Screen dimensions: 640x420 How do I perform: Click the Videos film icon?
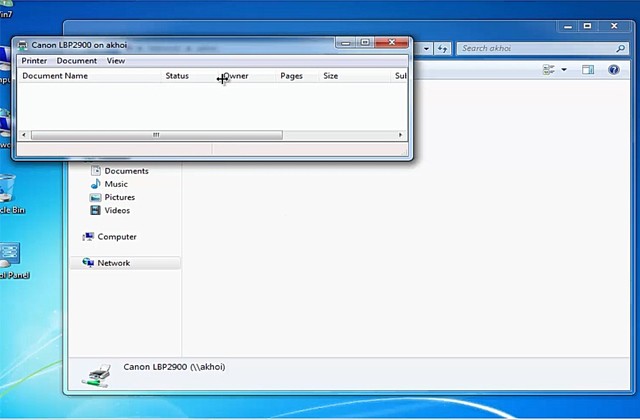[96, 211]
